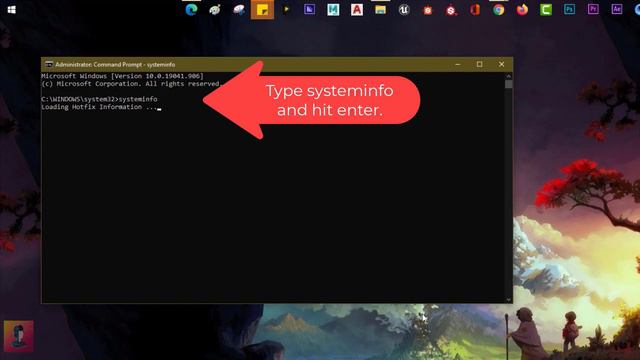Click the Command Prompt scrollbar thumb
640x360 pixels.
(509, 84)
